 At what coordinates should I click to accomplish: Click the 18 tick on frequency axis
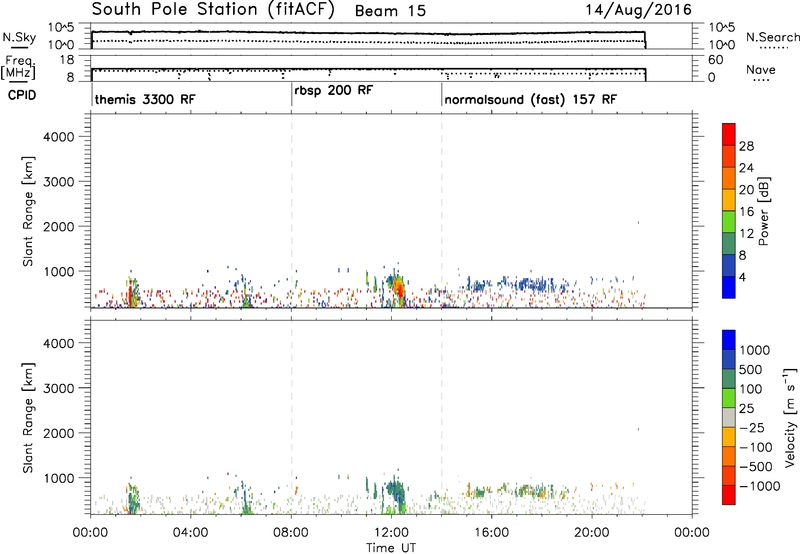pos(68,60)
